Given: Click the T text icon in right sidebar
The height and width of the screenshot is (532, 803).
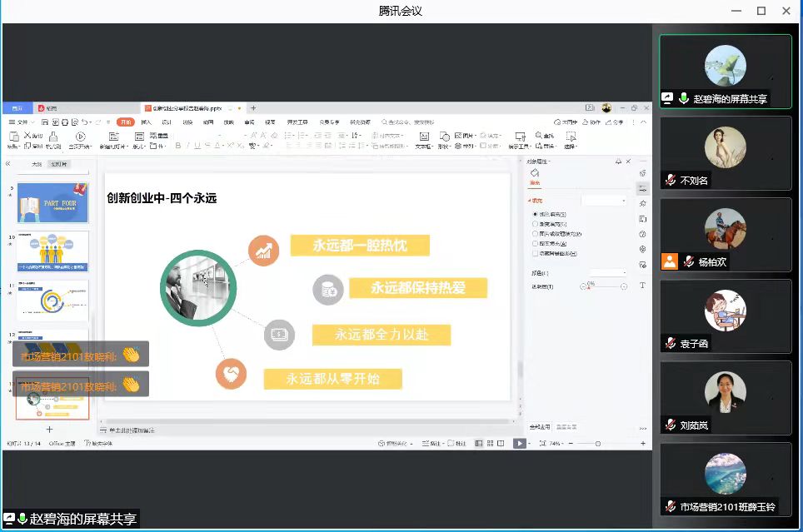Looking at the screenshot, I should pyautogui.click(x=642, y=286).
